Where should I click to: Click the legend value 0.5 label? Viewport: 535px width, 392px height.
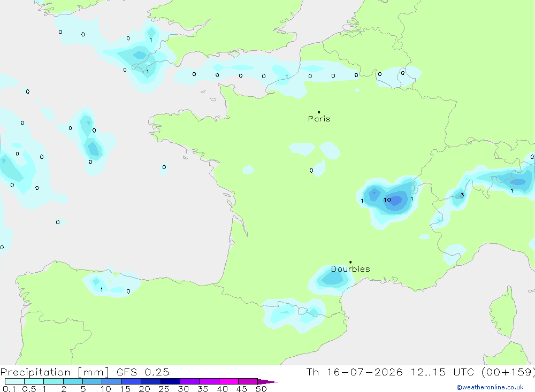(x=29, y=389)
